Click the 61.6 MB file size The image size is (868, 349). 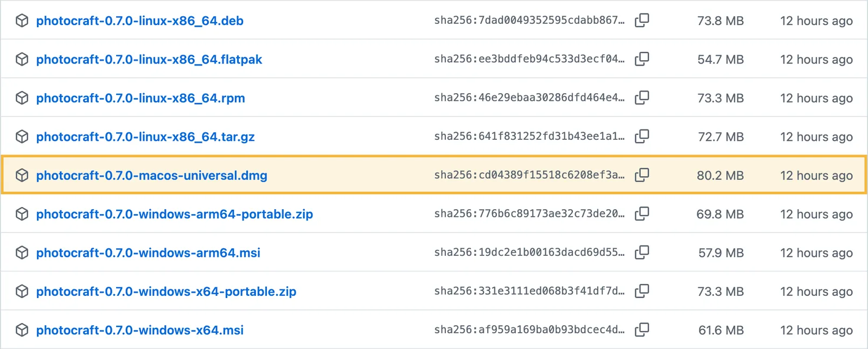[721, 330]
